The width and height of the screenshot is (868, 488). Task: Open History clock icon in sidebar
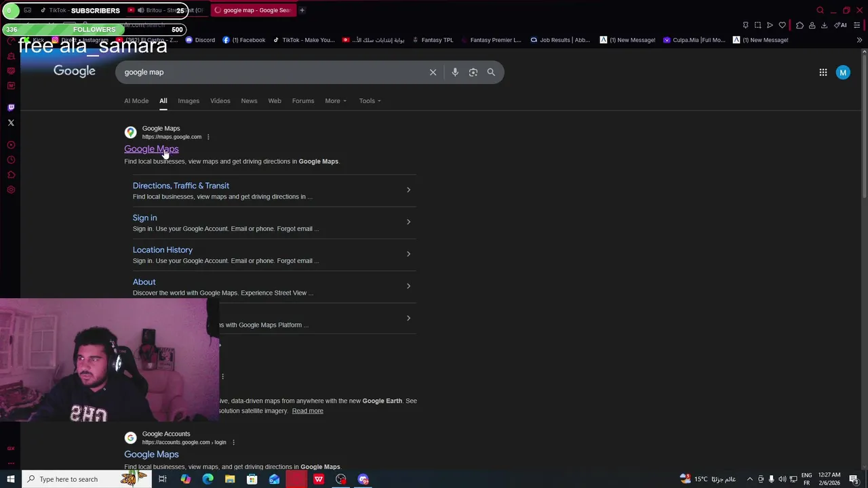pyautogui.click(x=11, y=160)
